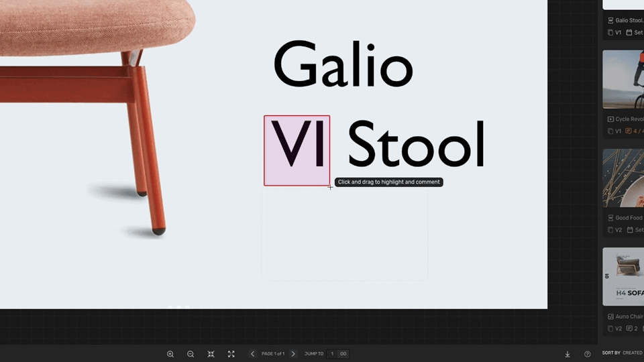Click the zoom out magnifier icon
The width and height of the screenshot is (644, 362).
[x=191, y=354]
